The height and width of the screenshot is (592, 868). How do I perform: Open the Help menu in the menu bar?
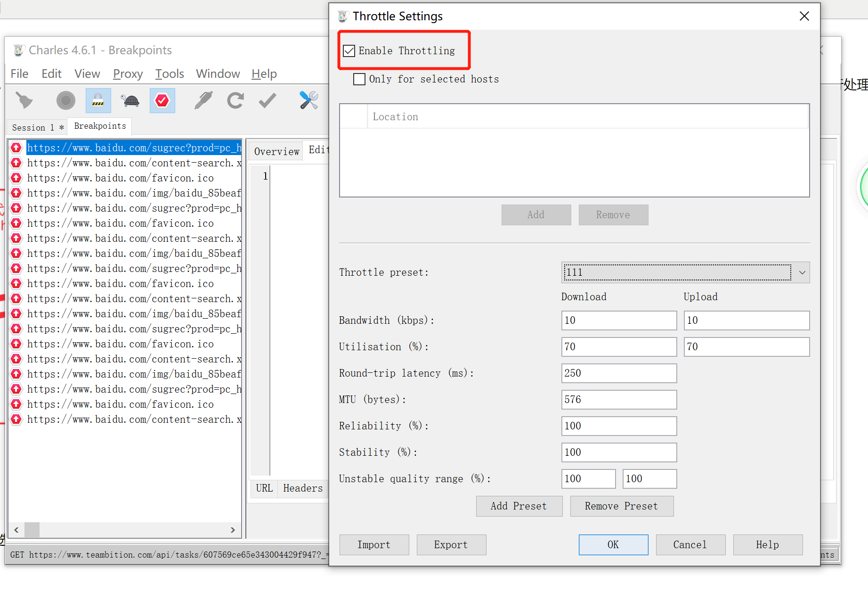coord(264,74)
